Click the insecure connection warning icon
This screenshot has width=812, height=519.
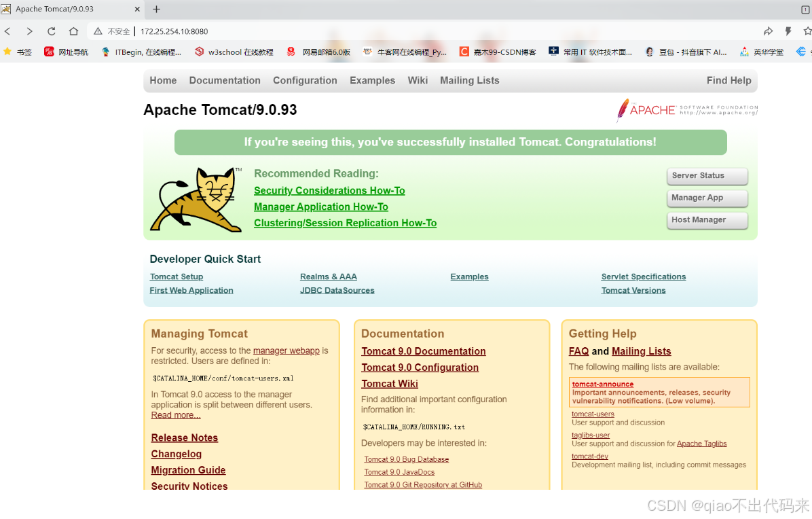point(98,31)
